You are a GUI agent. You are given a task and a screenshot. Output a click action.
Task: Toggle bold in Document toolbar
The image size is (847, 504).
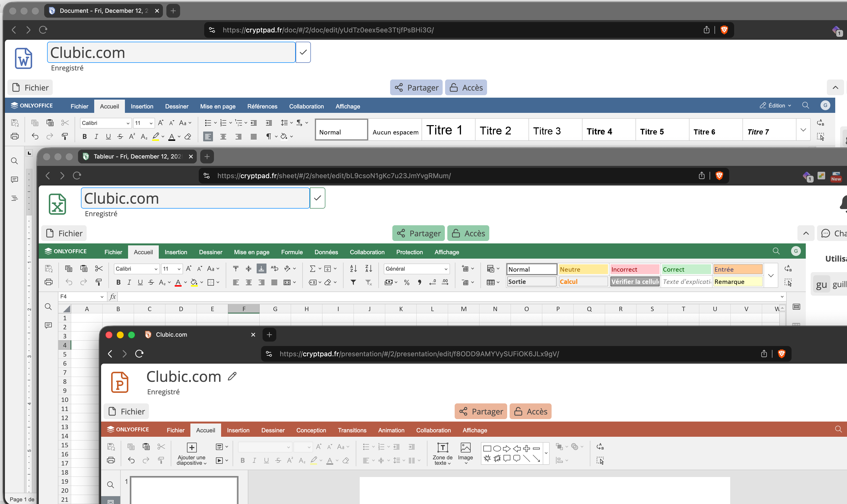pos(85,136)
